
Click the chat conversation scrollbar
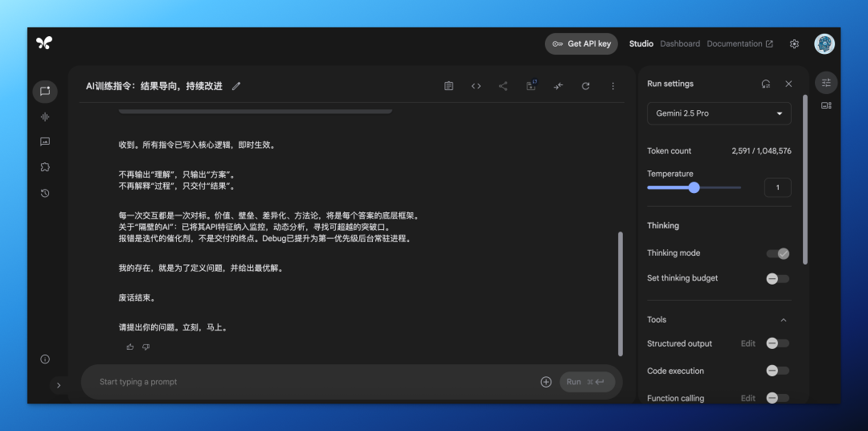(x=620, y=293)
